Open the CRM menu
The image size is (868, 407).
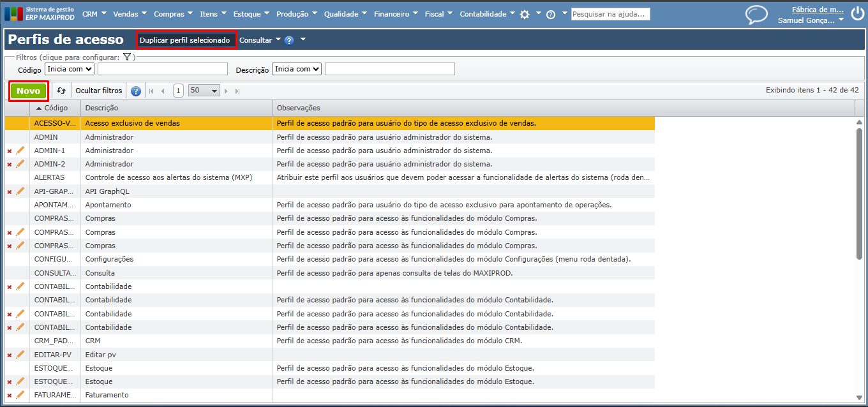(94, 14)
